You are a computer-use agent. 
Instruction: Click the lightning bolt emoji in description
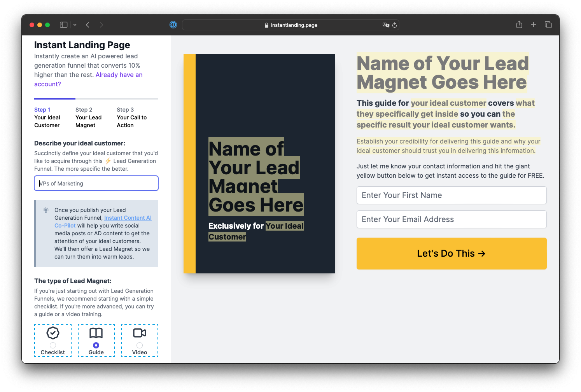[108, 161]
